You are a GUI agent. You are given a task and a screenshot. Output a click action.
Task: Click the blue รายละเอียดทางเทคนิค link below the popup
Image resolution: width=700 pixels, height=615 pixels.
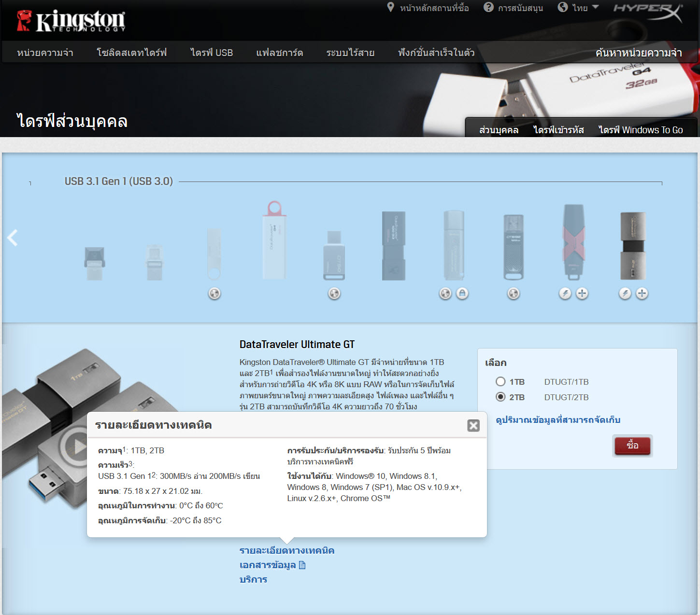click(x=287, y=550)
